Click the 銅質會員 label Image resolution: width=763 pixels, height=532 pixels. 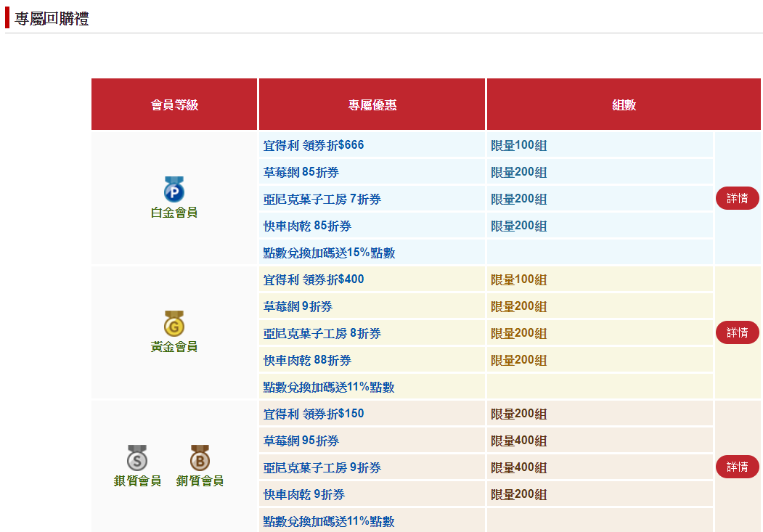[200, 481]
